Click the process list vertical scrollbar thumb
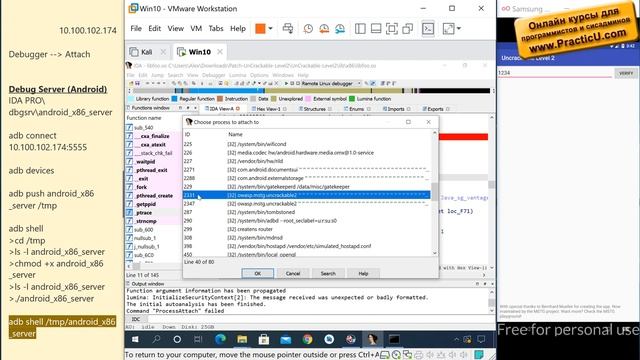 [434, 191]
